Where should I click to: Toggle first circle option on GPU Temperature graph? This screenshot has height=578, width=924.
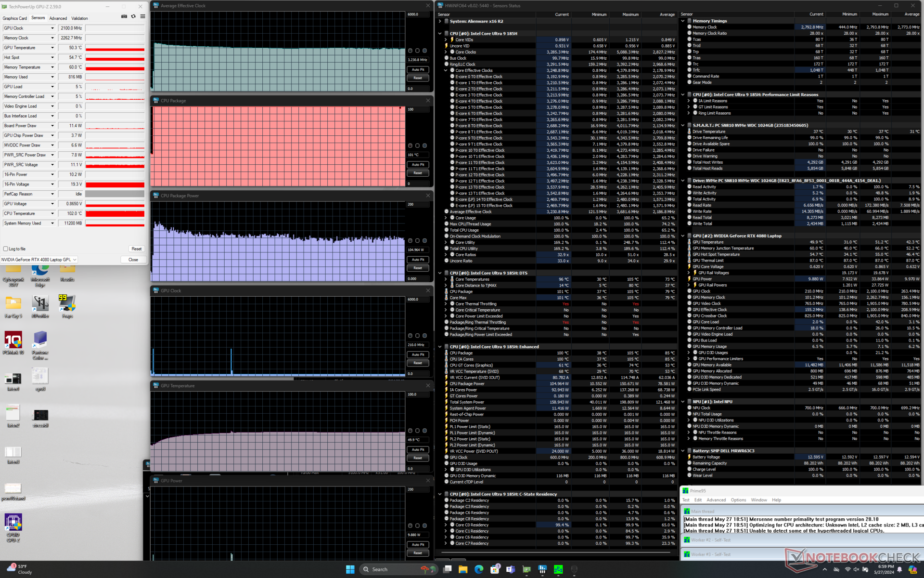pos(410,431)
